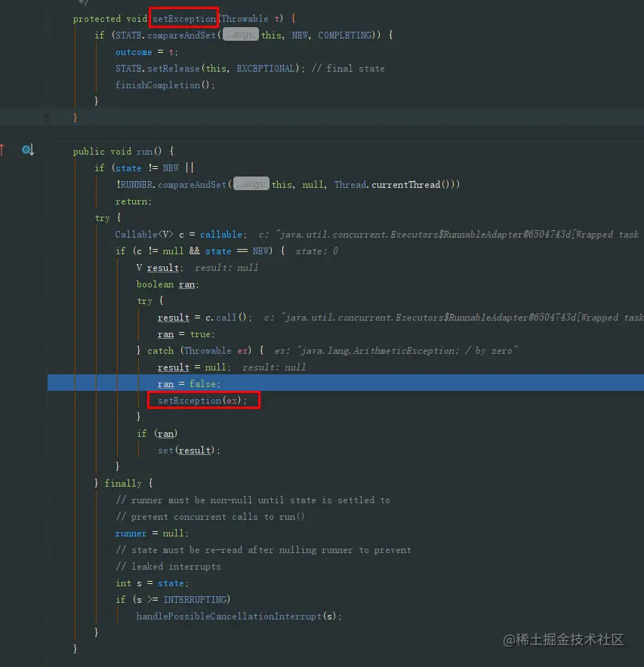
Task: Click the EXCEPTIONAL constant in setRelease
Action: pos(266,69)
